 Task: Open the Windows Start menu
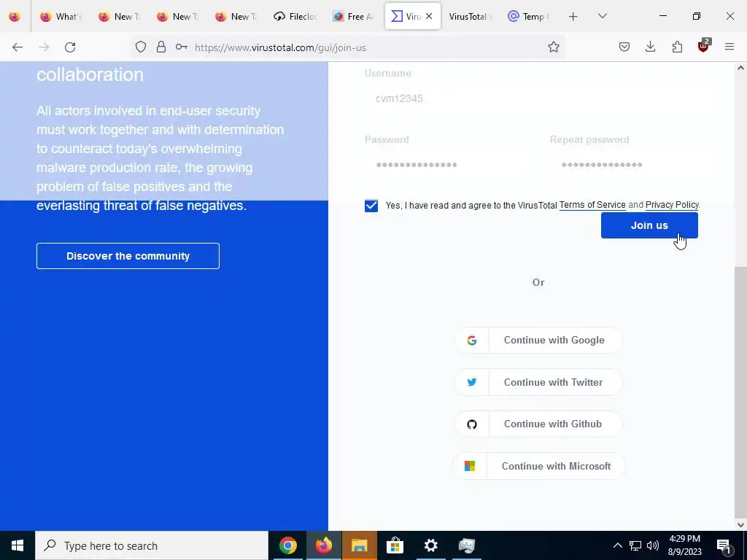click(18, 545)
